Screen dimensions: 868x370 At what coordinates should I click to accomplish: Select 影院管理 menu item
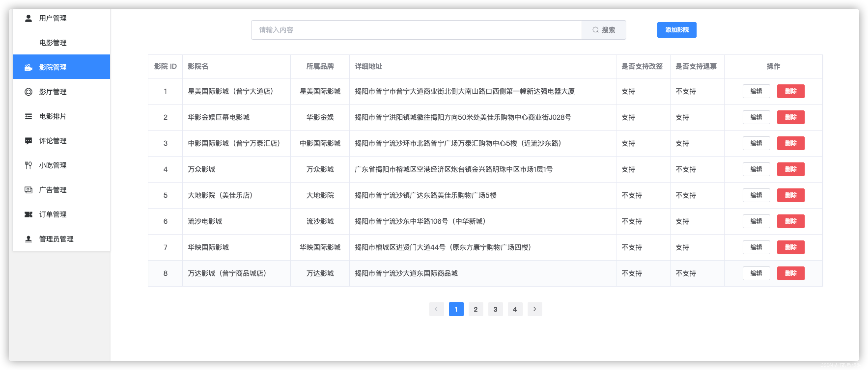(x=61, y=67)
